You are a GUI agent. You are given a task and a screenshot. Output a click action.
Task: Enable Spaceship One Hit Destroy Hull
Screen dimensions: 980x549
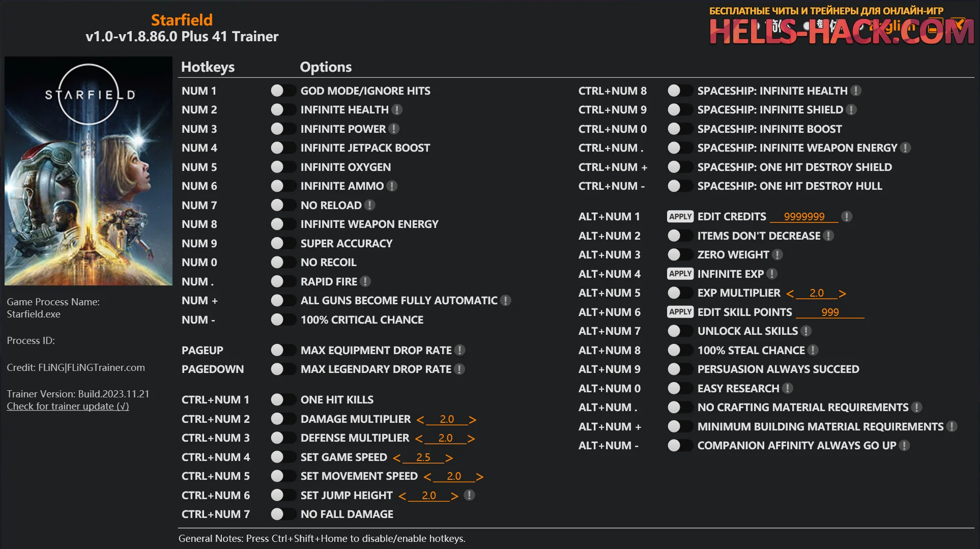pyautogui.click(x=680, y=186)
